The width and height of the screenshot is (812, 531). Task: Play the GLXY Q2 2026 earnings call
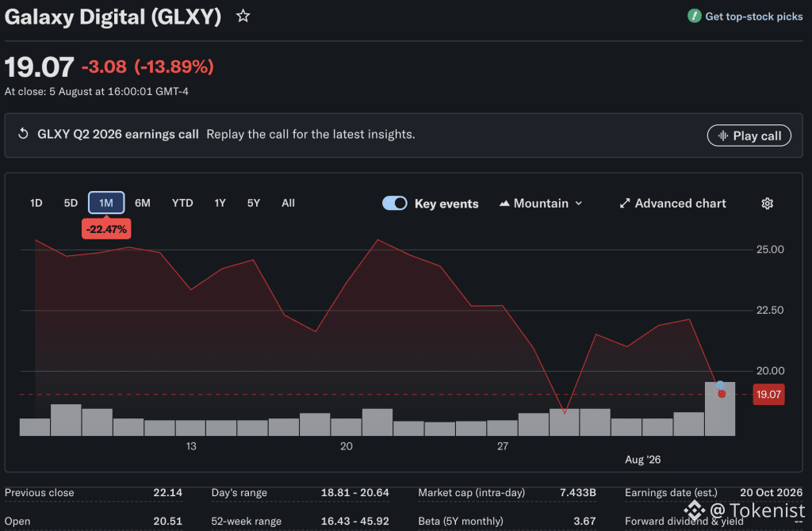point(749,136)
